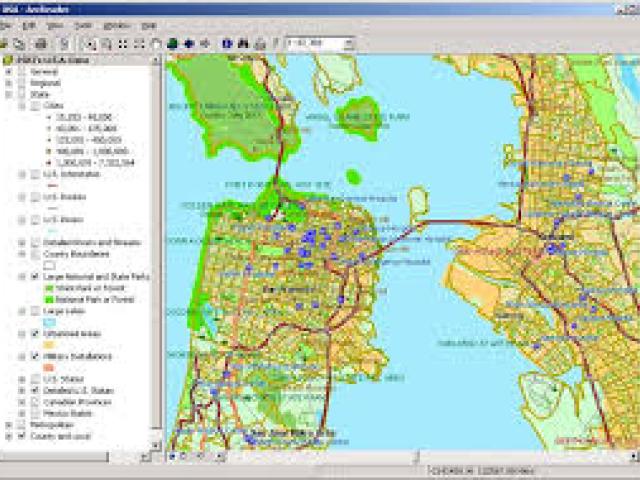Screen dimensions: 640x480
Task: Toggle the Urbanized Areas layer checkbox
Action: coord(35,334)
